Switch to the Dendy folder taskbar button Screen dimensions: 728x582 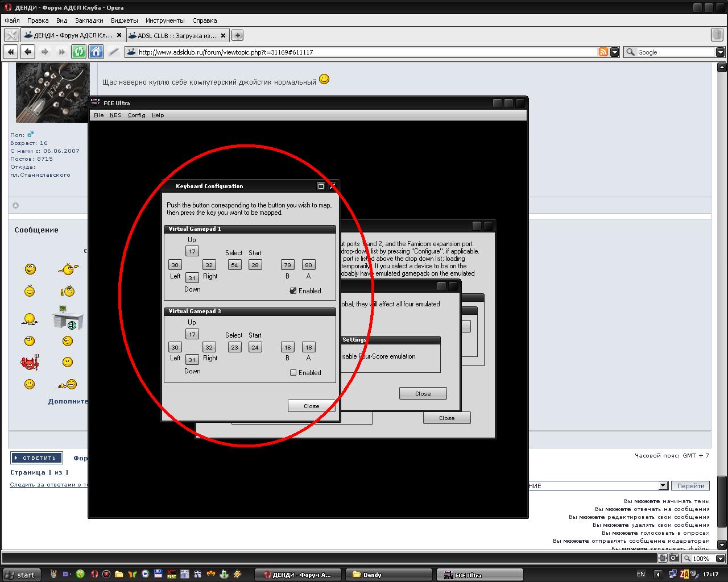tap(388, 574)
